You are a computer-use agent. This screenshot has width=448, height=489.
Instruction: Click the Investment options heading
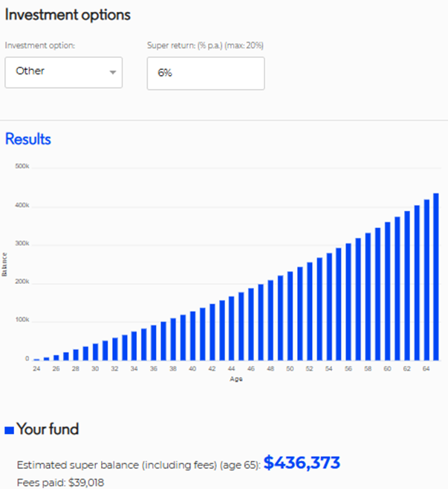click(x=68, y=15)
